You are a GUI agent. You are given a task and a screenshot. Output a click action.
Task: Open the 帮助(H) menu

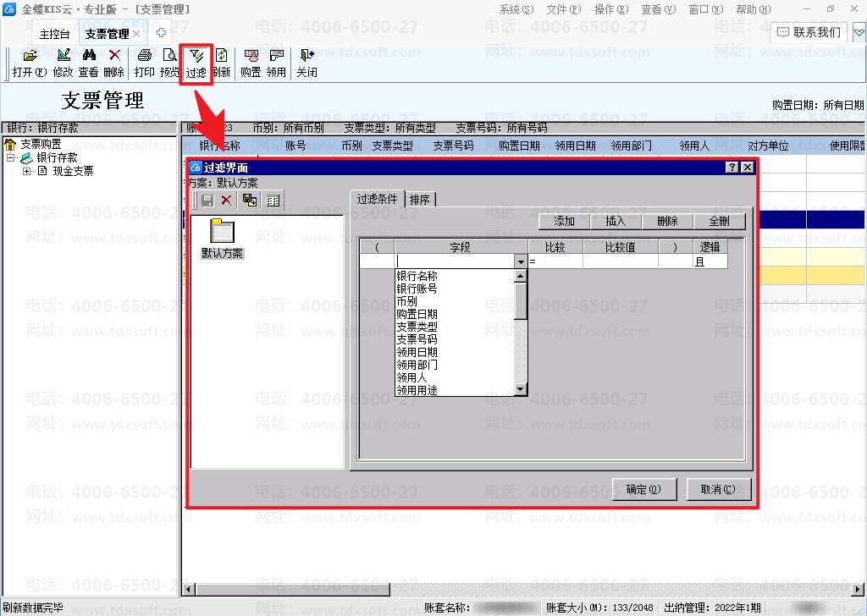tap(753, 9)
